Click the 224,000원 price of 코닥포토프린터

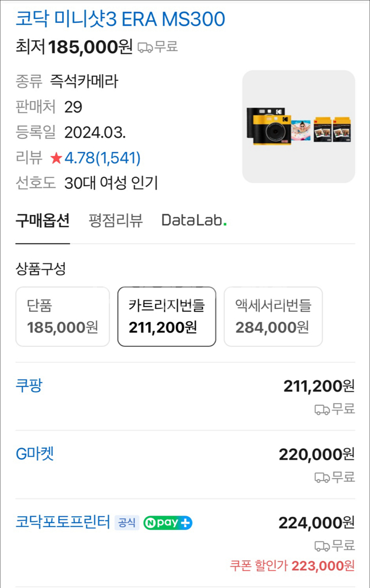point(317,523)
